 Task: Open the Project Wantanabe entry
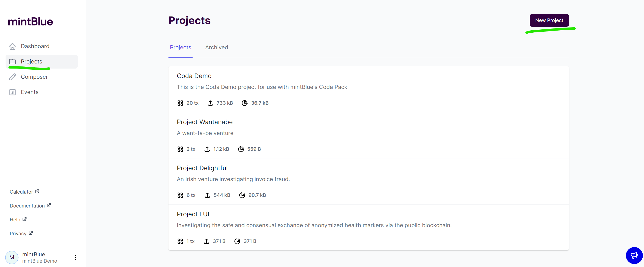(204, 122)
